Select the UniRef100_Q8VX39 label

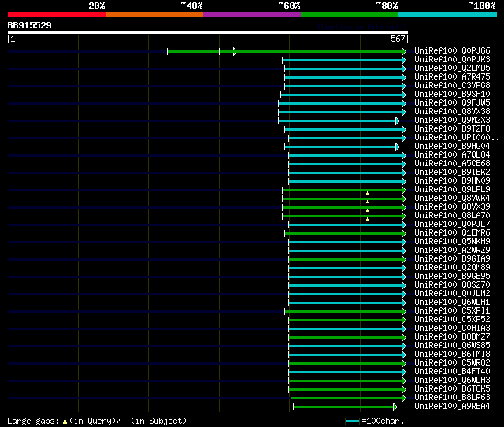coord(452,207)
